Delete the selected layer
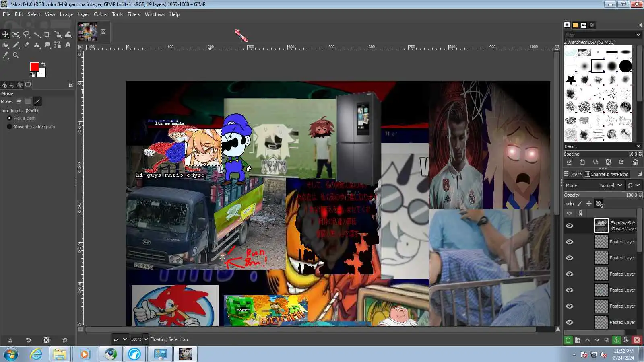The width and height of the screenshot is (644, 362). 637,340
